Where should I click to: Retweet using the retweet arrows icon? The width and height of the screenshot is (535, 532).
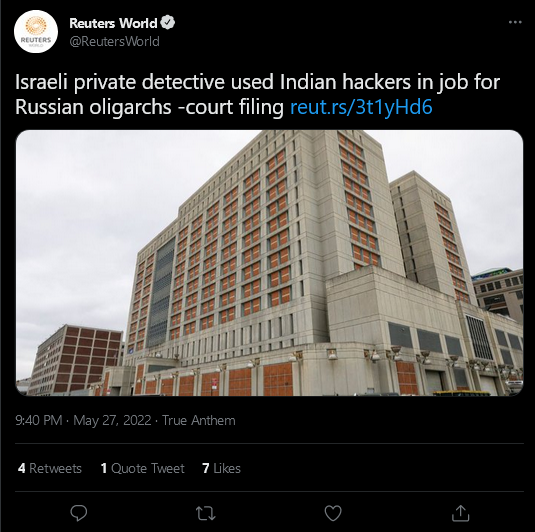click(x=205, y=513)
